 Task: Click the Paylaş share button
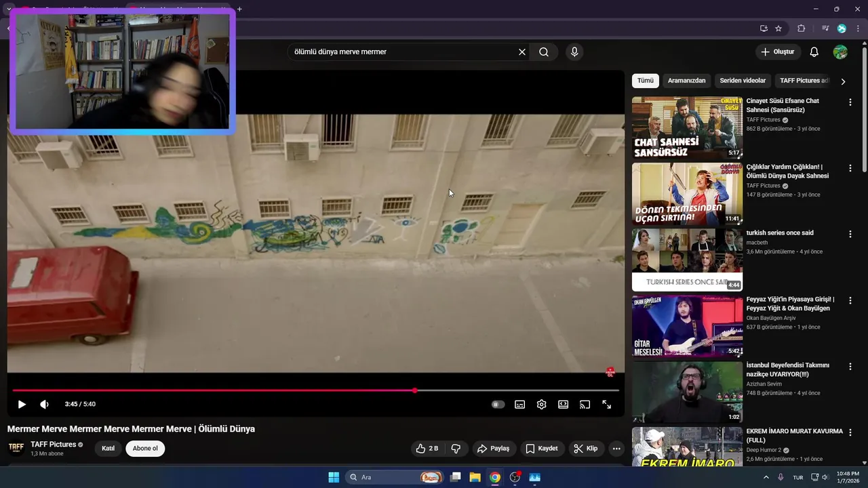point(493,449)
